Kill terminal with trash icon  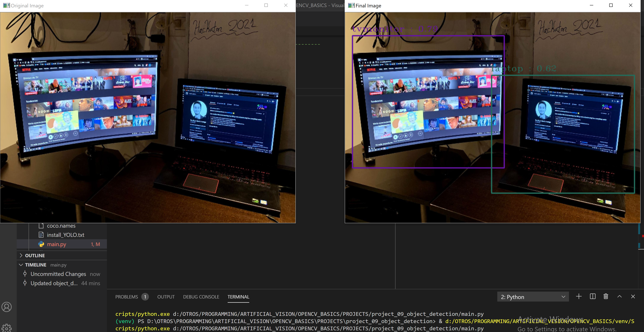tap(606, 296)
